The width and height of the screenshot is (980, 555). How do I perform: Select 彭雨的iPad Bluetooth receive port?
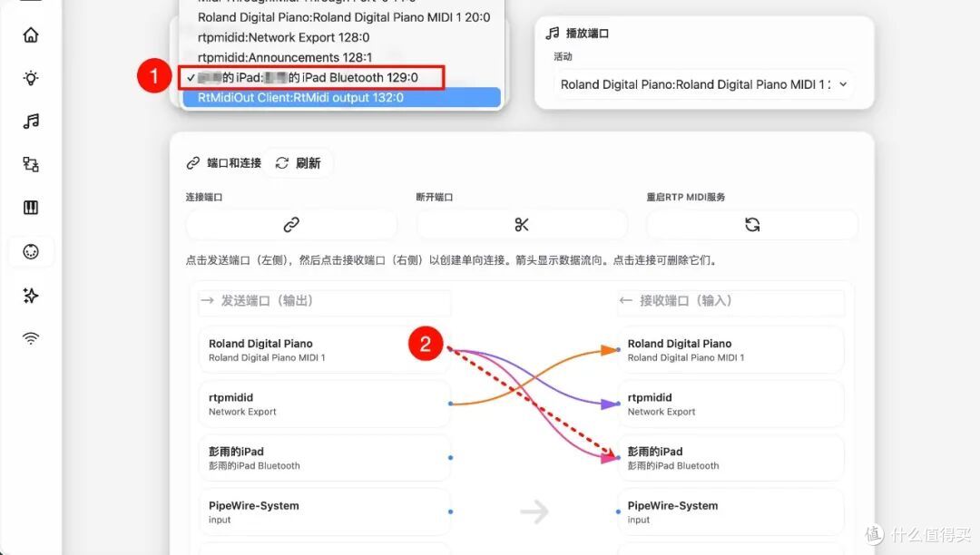coord(730,458)
